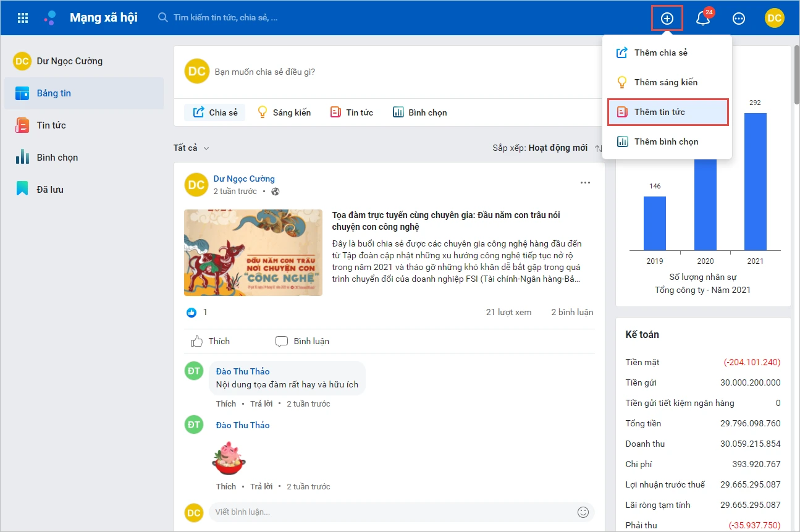The height and width of the screenshot is (532, 800).
Task: Open the apps grid launcher icon
Action: coord(23,18)
